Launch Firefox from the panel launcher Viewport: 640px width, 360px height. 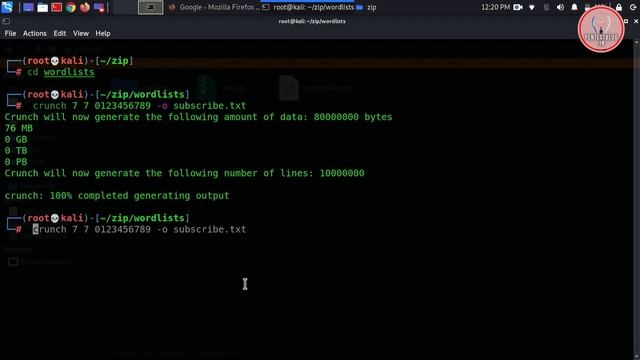pyautogui.click(x=84, y=7)
